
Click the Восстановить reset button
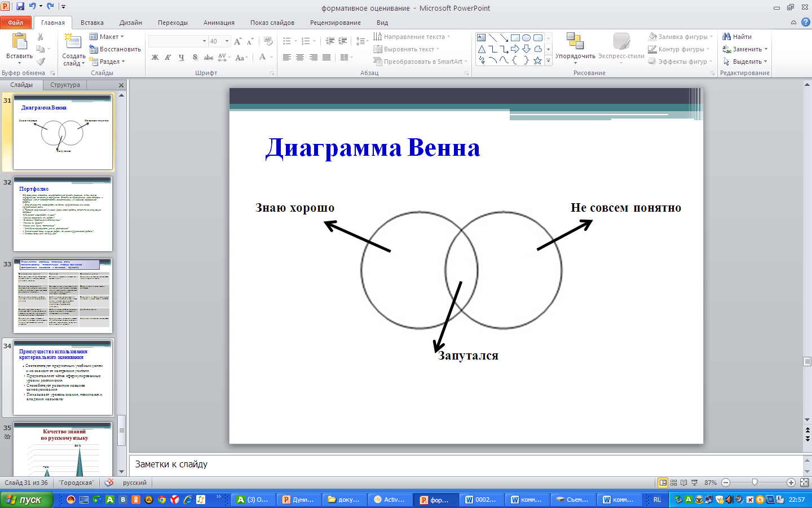[x=116, y=49]
